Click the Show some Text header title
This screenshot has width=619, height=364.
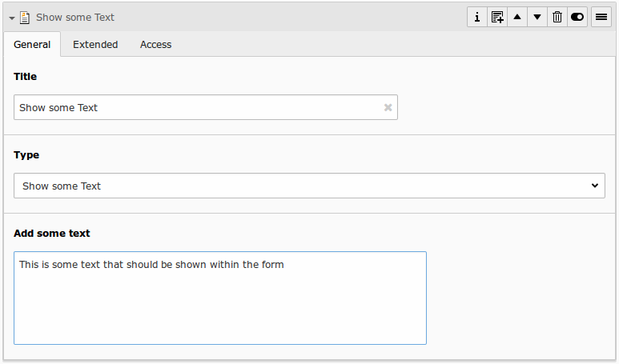pyautogui.click(x=75, y=17)
